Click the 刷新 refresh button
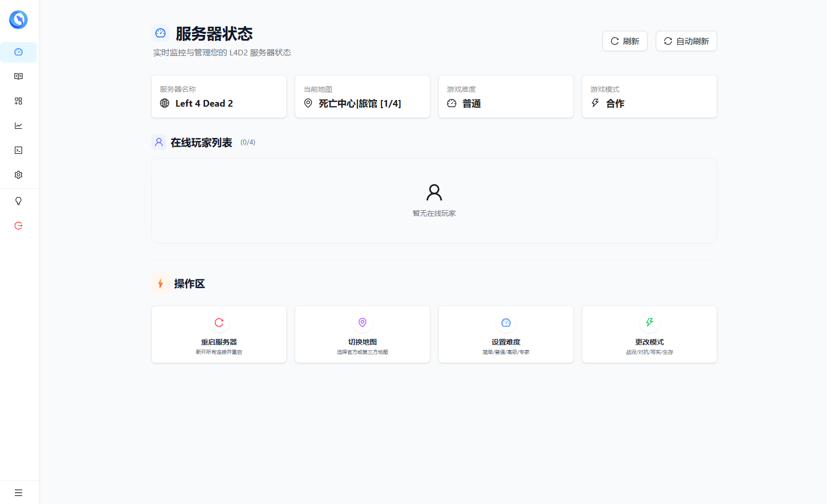 624,41
